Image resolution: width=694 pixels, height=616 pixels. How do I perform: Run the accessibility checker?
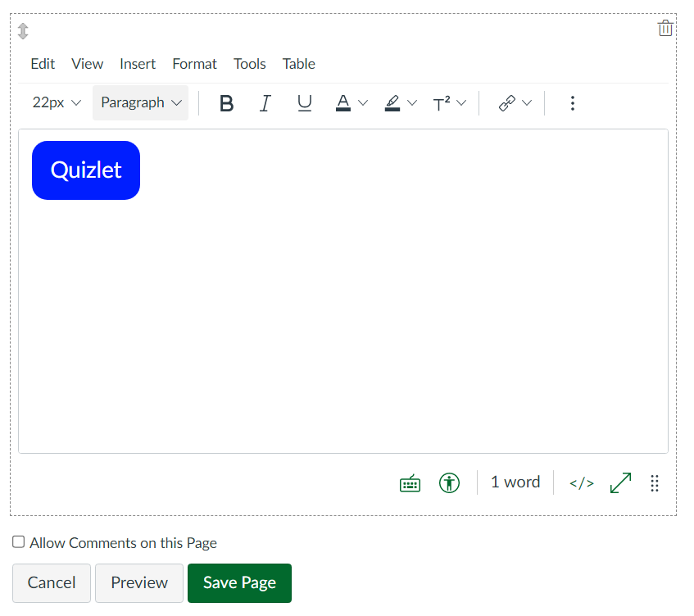pyautogui.click(x=449, y=482)
